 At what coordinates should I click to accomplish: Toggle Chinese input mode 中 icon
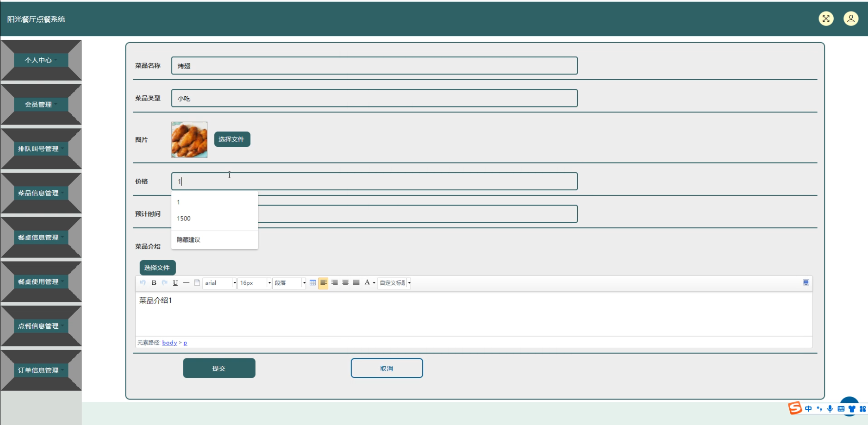point(808,409)
